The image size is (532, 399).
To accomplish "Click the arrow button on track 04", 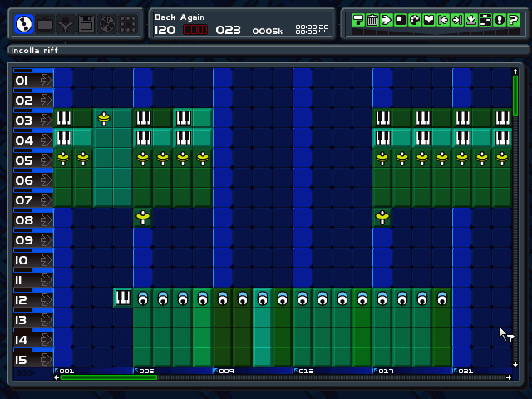I will pos(46,140).
